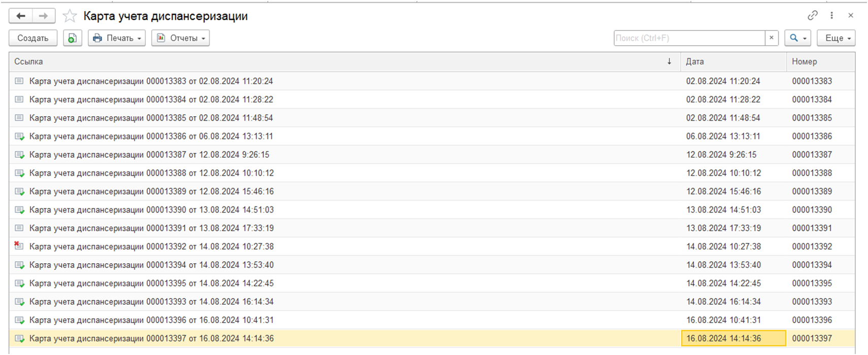Open the Печать dropdown menu
Viewport: 868px width, 355px height.
pos(117,38)
